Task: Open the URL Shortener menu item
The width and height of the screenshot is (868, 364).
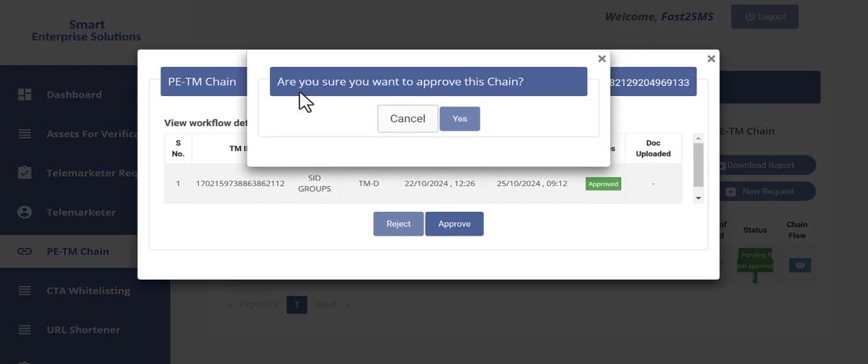Action: [83, 329]
